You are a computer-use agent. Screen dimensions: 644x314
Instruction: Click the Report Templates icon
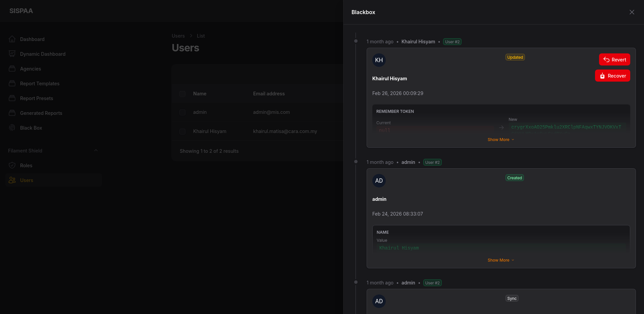pos(12,83)
